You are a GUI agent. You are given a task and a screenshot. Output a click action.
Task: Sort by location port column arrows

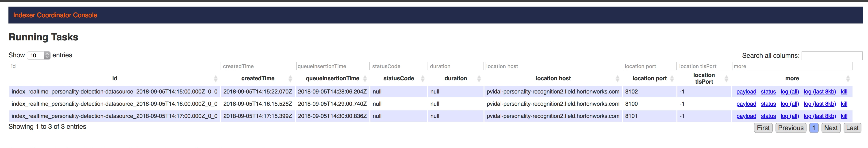point(672,78)
